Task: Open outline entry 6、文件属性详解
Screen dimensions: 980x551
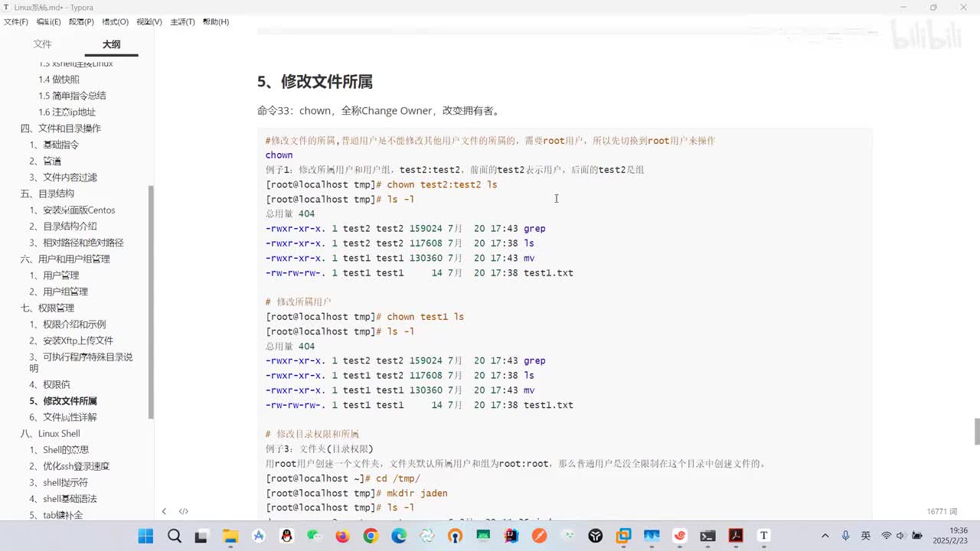Action: pos(63,417)
